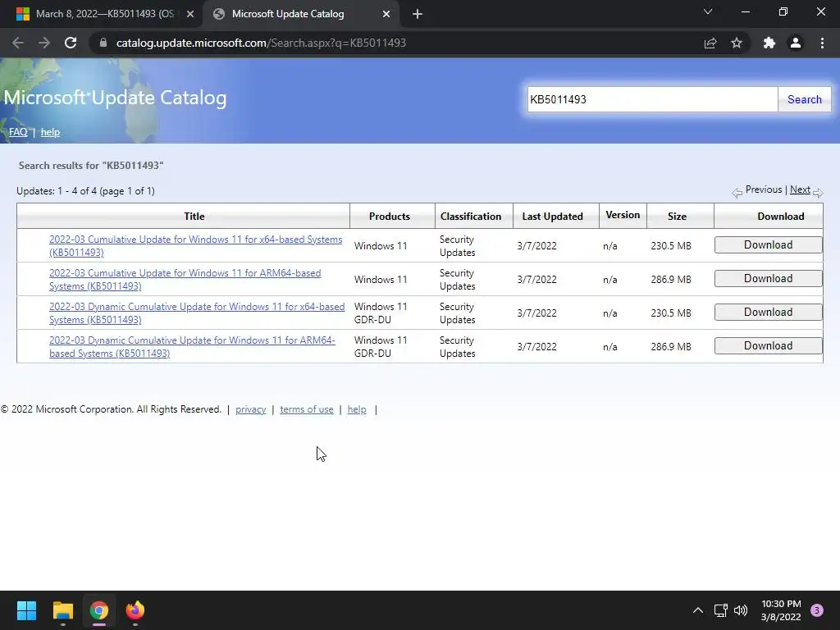Open the clock showing 10:30 PM
The image size is (840, 630).
781,610
